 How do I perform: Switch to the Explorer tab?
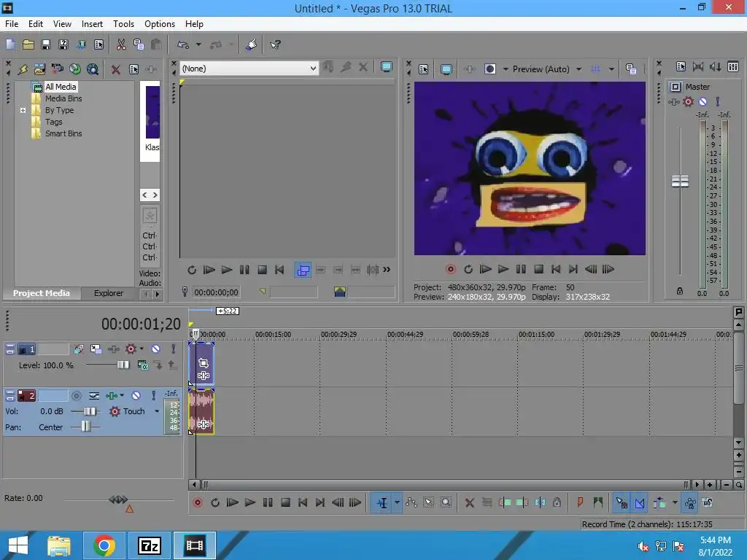click(109, 293)
